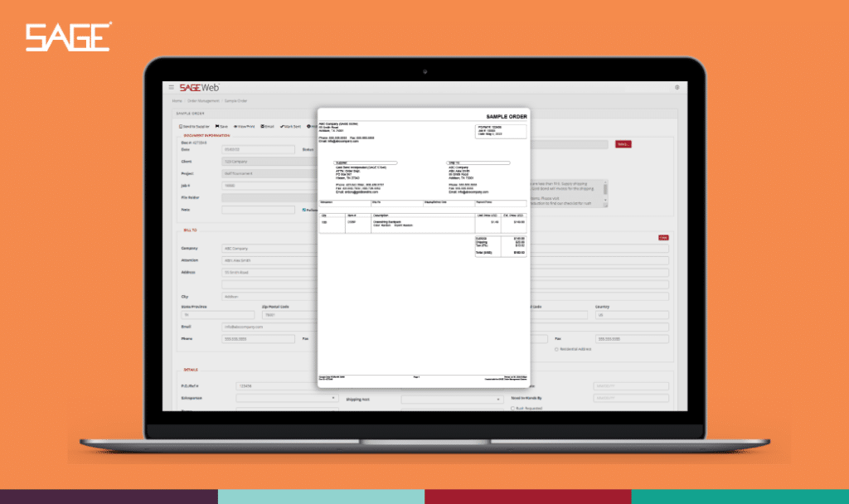
Task: Click the View/Print eye icon
Action: [x=236, y=127]
